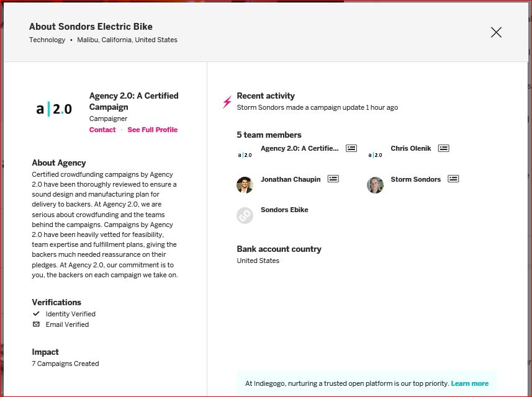This screenshot has width=532, height=397.
Task: Open profile card icon beside Chris Olenik
Action: point(443,148)
